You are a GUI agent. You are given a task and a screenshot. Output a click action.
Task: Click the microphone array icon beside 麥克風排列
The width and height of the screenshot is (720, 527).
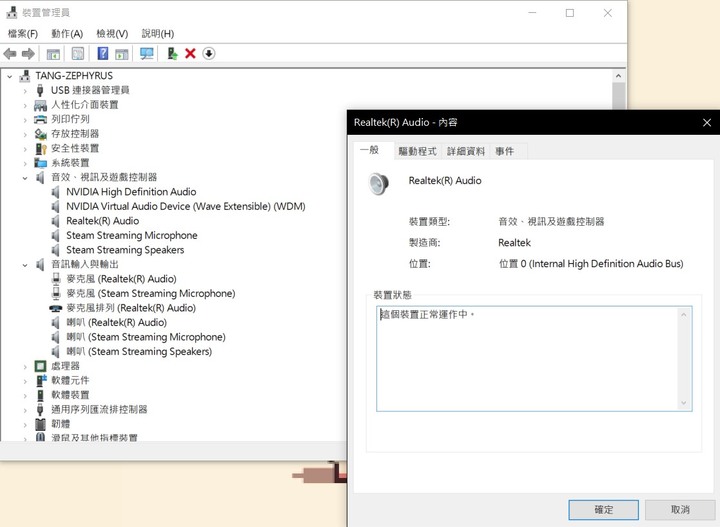pos(56,308)
